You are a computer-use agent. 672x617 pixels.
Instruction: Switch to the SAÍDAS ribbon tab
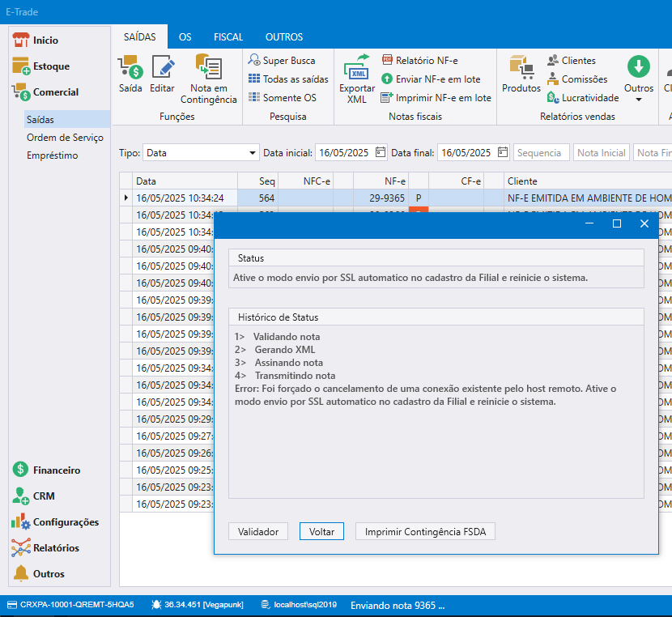pos(140,37)
